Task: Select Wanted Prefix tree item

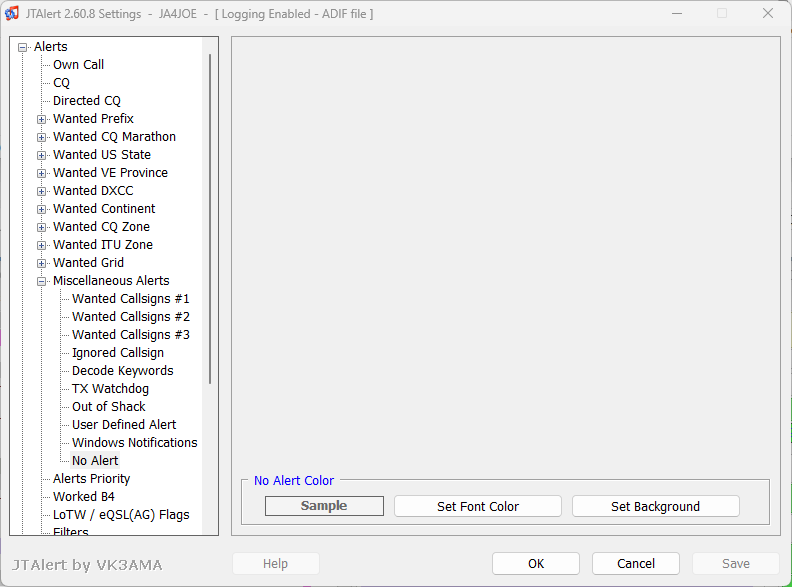Action: (93, 119)
